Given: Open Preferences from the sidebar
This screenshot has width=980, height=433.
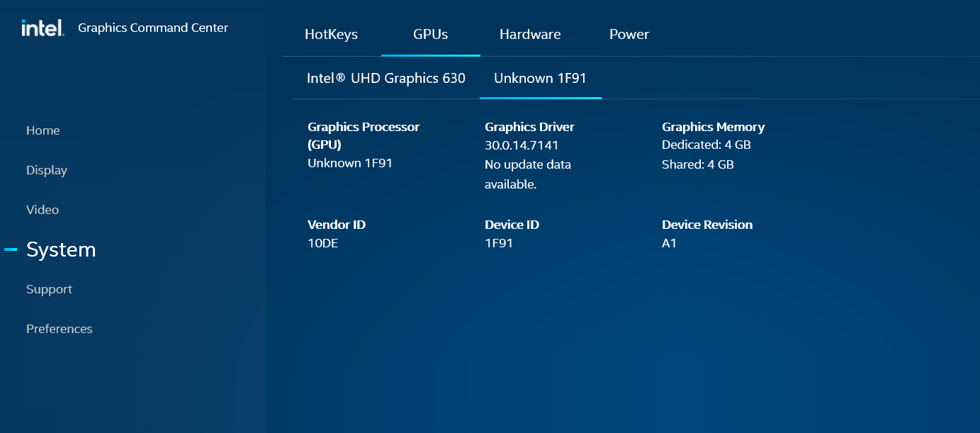Looking at the screenshot, I should [x=59, y=329].
